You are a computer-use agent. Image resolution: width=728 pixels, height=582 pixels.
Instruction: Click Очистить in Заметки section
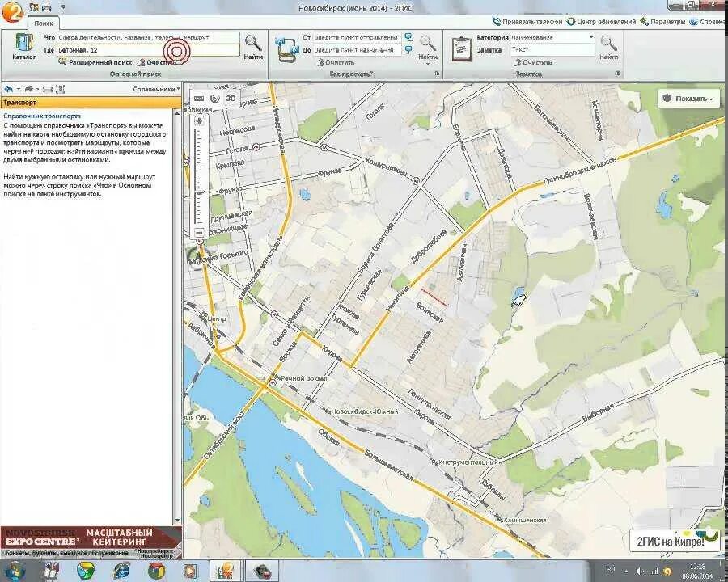(533, 62)
